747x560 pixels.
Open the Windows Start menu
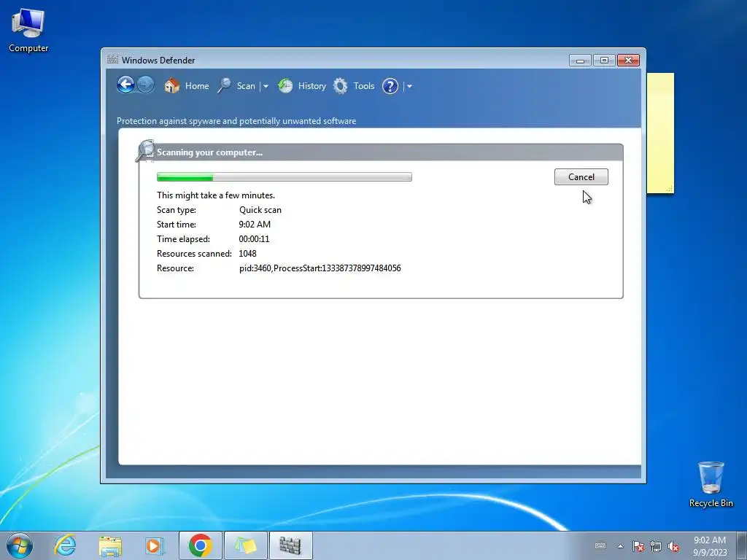pyautogui.click(x=20, y=545)
